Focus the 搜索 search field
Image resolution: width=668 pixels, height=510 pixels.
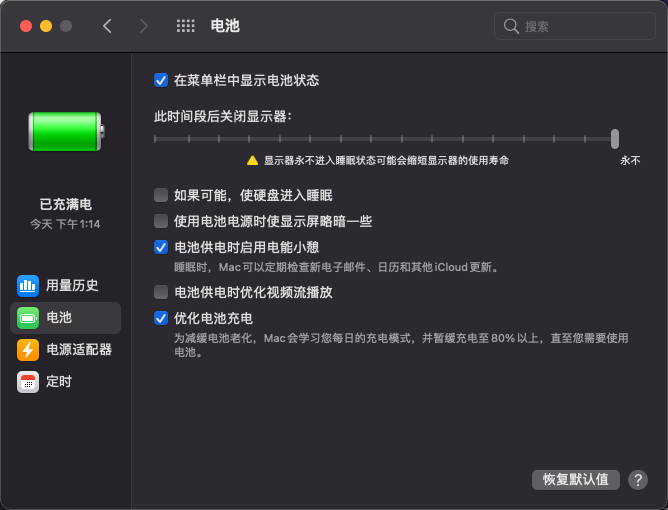(x=574, y=26)
